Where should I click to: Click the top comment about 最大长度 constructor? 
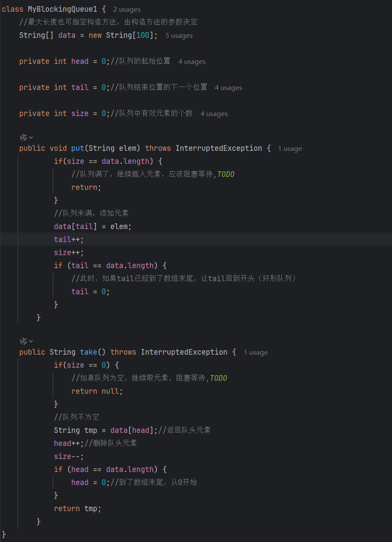pos(109,22)
